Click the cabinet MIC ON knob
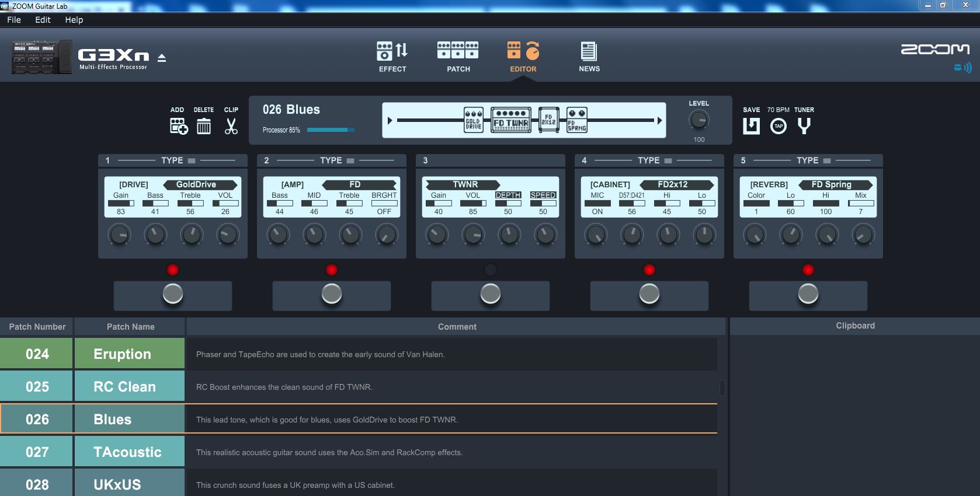The image size is (980, 496). point(596,235)
